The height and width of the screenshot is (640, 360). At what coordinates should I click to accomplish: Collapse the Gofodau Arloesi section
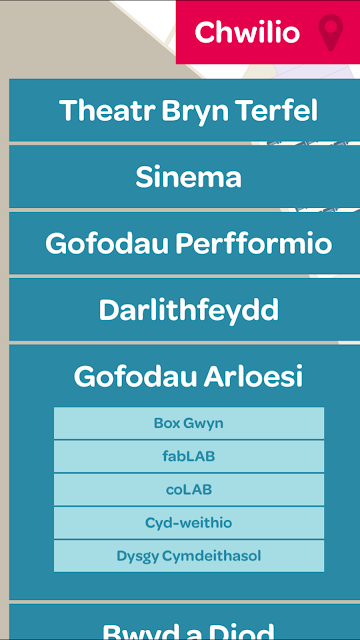[x=188, y=376]
